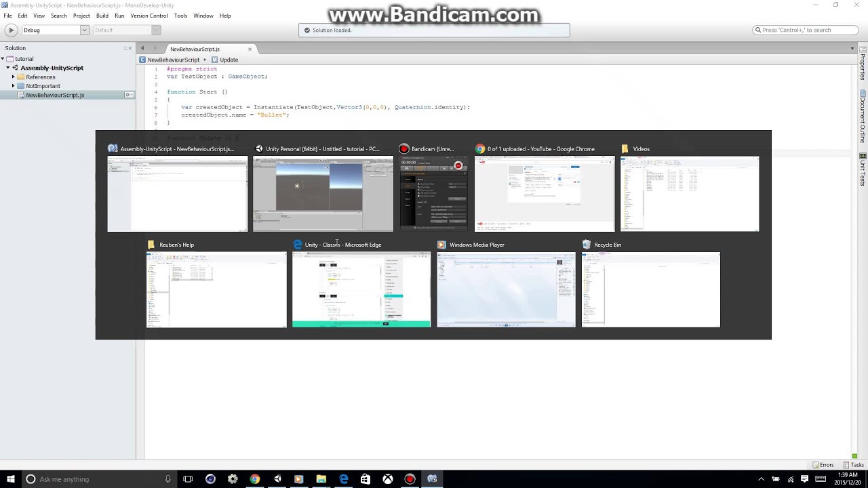Viewport: 868px width, 488px height.
Task: Open the Settings gear taskbar icon
Action: [x=233, y=479]
